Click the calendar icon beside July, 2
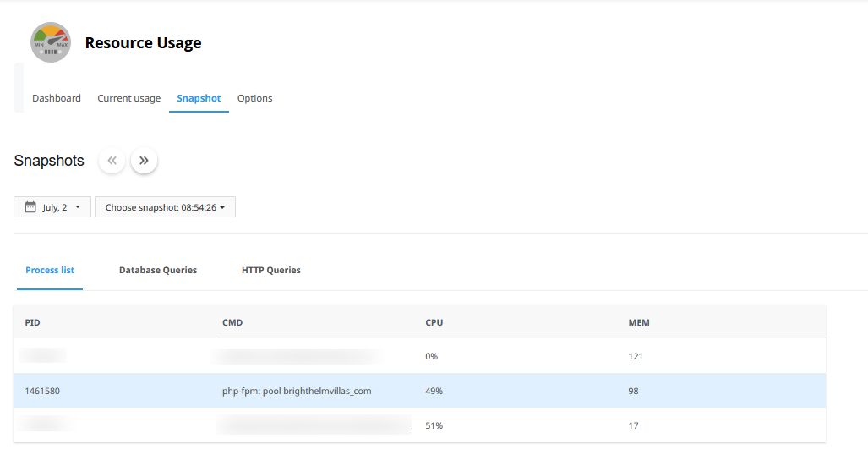 click(30, 207)
